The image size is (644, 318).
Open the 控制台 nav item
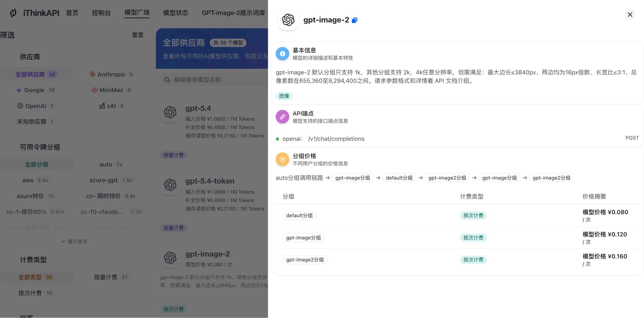101,13
